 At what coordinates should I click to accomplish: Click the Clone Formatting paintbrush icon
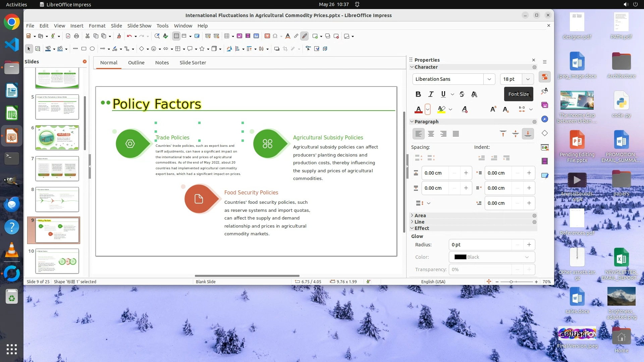pos(119,36)
